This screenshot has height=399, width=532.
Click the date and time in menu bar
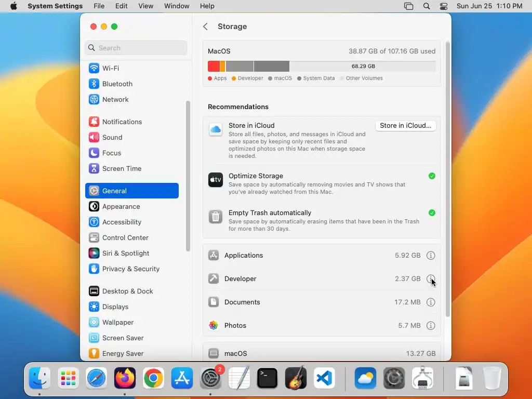(489, 6)
